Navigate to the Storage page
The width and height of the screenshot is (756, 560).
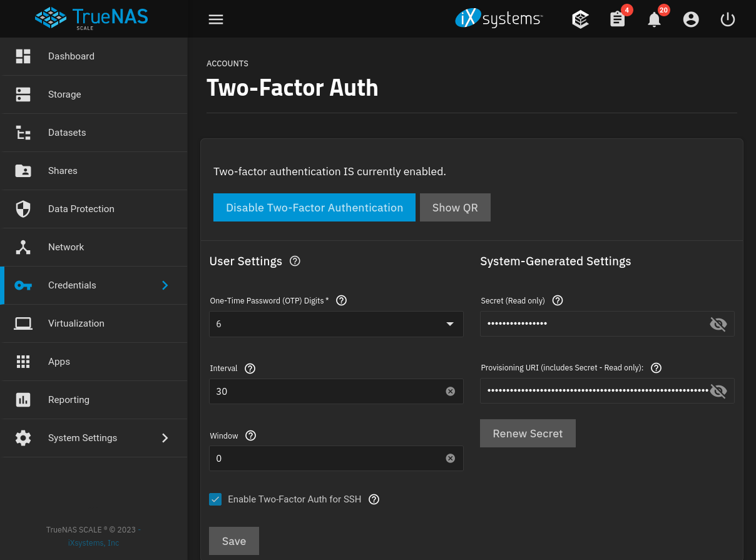click(x=64, y=94)
